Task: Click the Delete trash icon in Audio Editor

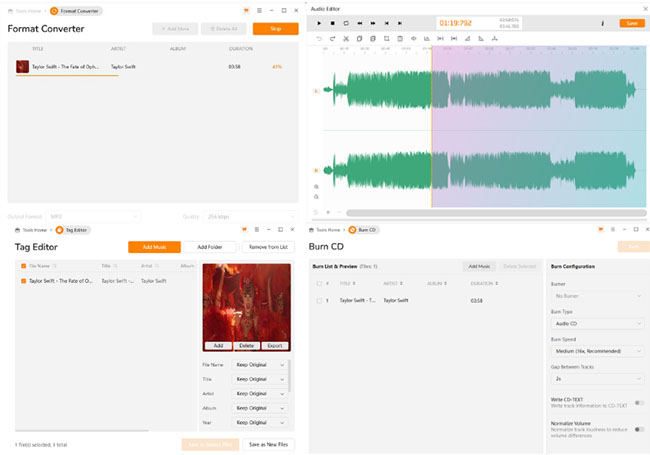Action: (400, 39)
